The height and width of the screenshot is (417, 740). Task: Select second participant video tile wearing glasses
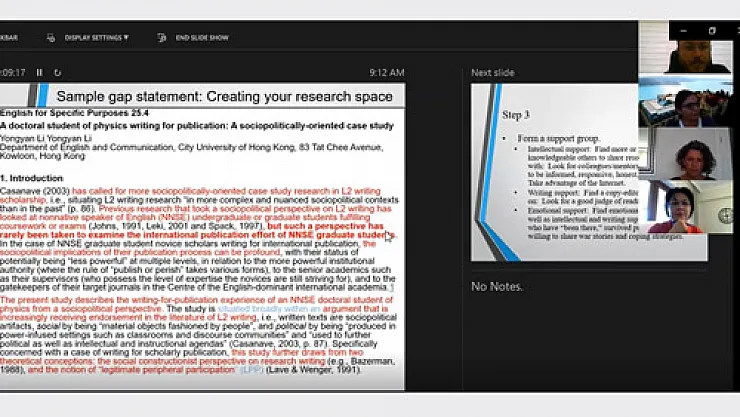pyautogui.click(x=685, y=102)
